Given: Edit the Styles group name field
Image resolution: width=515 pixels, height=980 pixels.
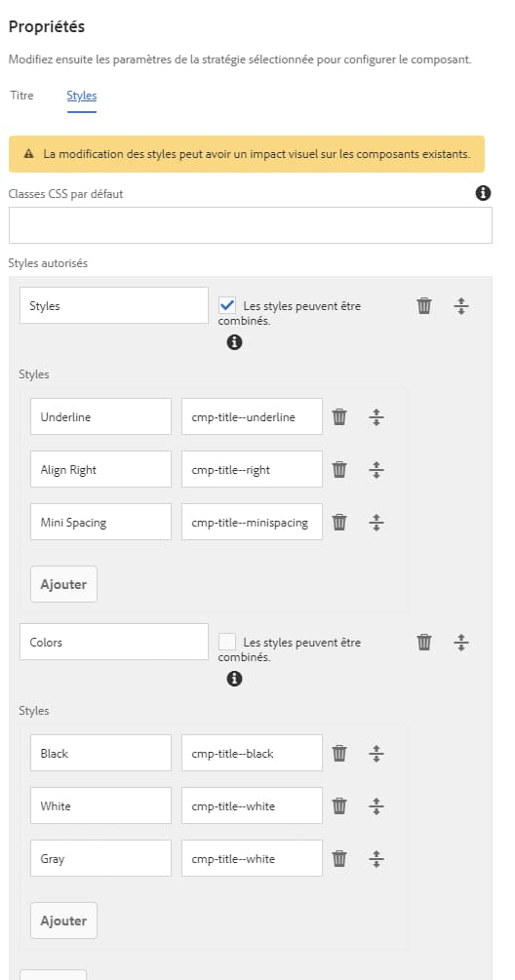Looking at the screenshot, I should (114, 305).
